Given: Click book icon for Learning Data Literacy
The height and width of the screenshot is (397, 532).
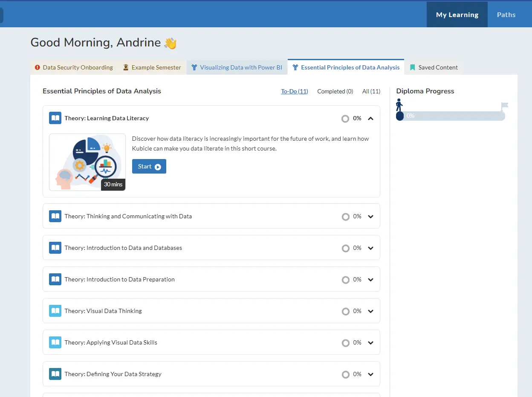Looking at the screenshot, I should (55, 118).
